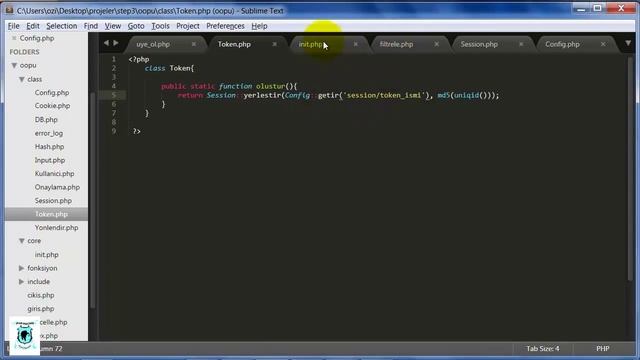The image size is (640, 360).
Task: Collapse the oopu folder
Action: point(14,65)
